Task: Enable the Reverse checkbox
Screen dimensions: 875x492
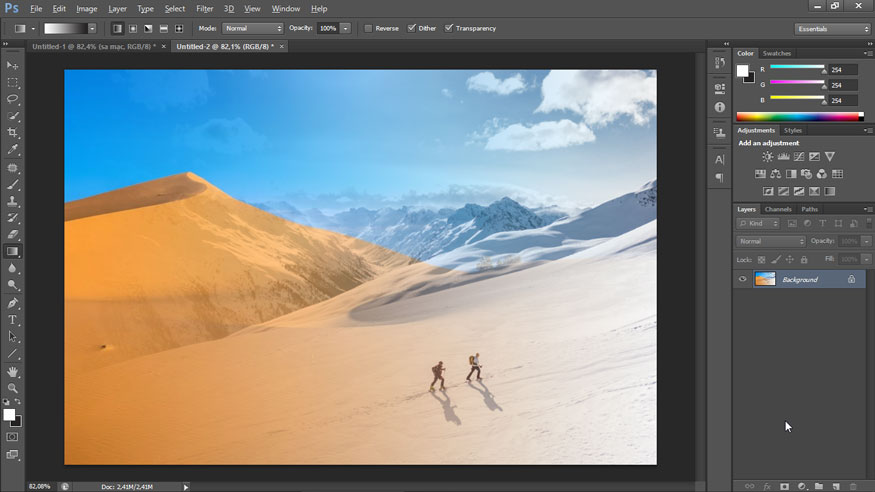Action: pyautogui.click(x=368, y=28)
